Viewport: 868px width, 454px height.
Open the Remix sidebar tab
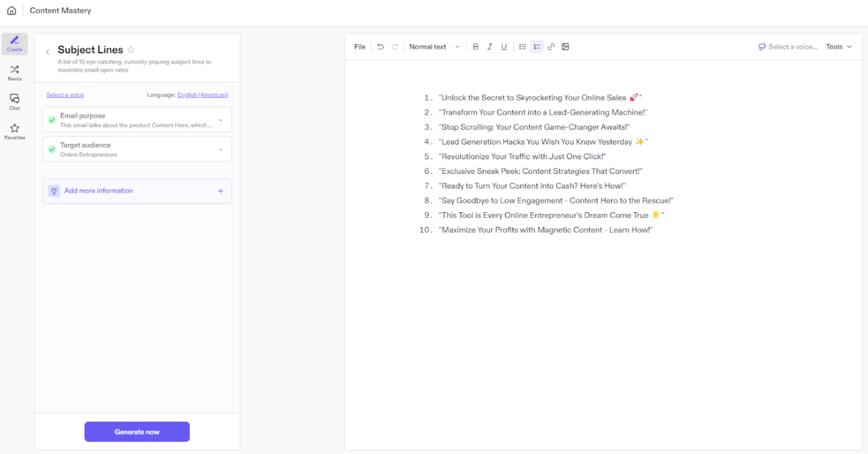click(x=15, y=73)
